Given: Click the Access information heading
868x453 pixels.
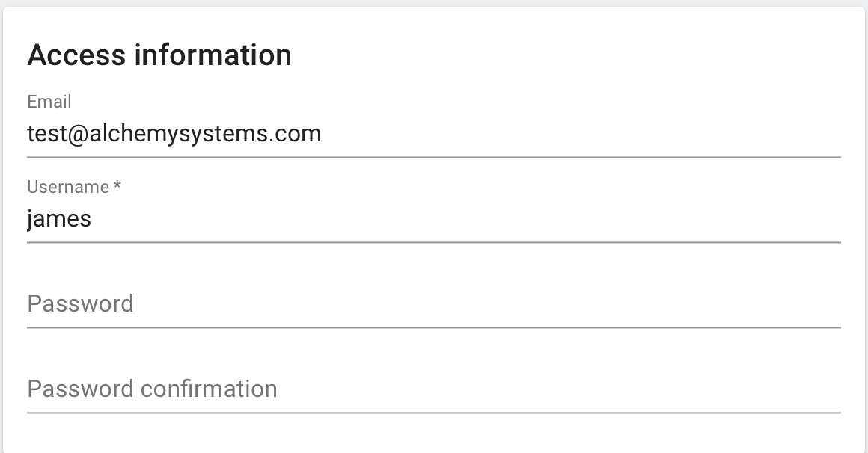Looking at the screenshot, I should point(159,56).
